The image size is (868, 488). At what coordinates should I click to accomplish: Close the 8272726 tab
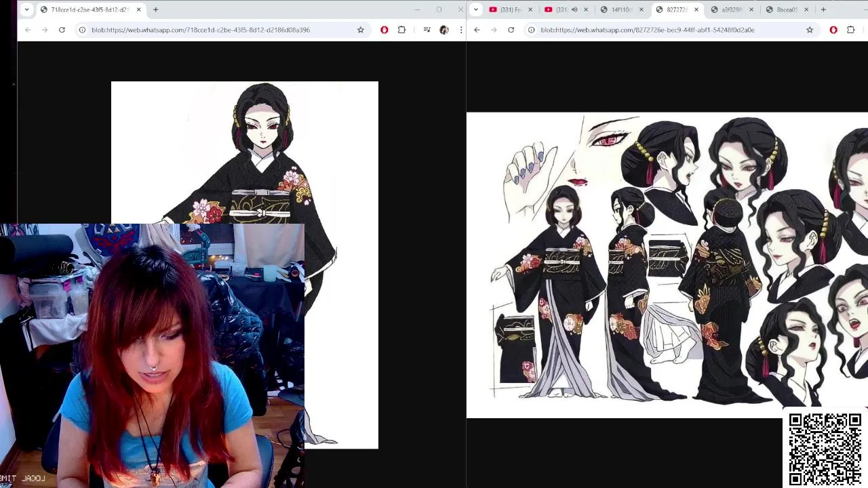[696, 9]
